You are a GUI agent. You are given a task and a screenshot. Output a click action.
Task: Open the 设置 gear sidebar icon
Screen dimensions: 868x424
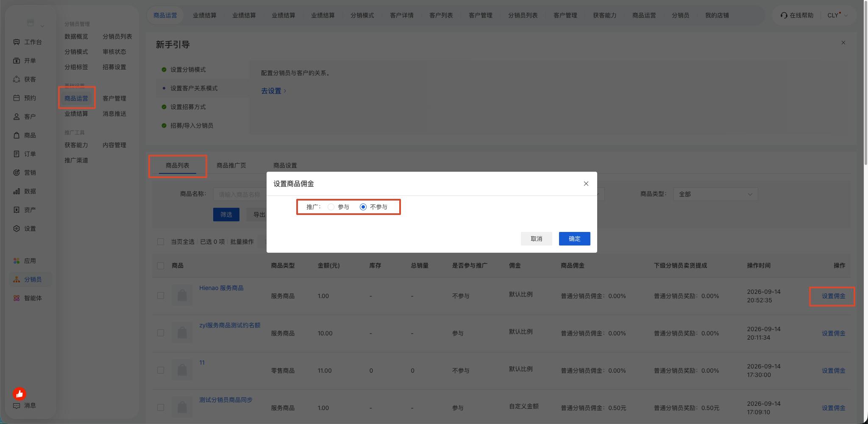coord(17,229)
